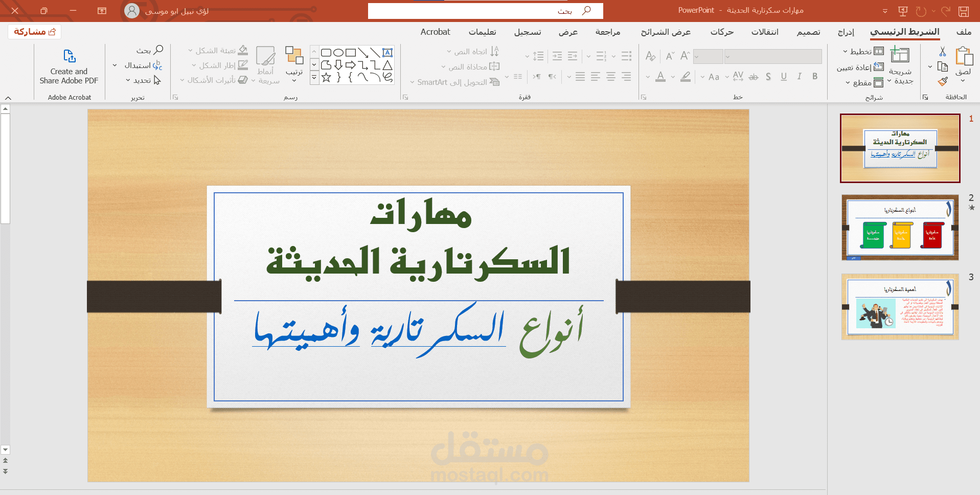
Task: Save presentation with floppy disk icon
Action: [x=964, y=11]
